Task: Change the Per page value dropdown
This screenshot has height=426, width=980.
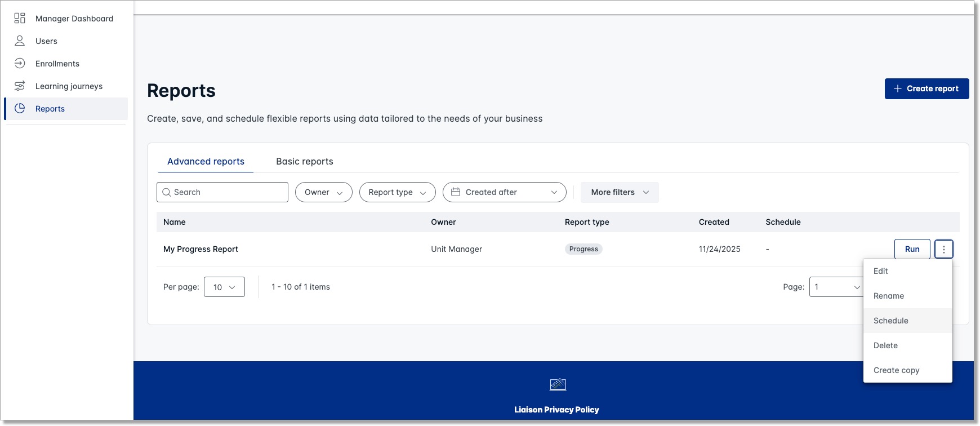Action: [x=224, y=287]
